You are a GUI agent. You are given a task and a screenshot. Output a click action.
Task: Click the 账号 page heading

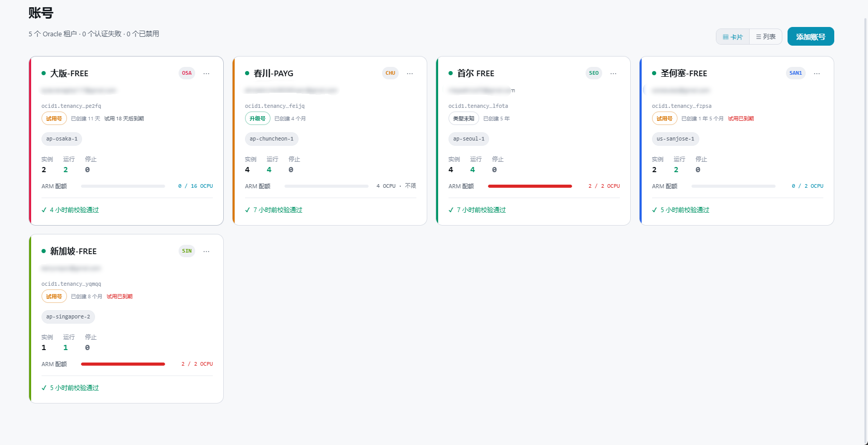(41, 13)
